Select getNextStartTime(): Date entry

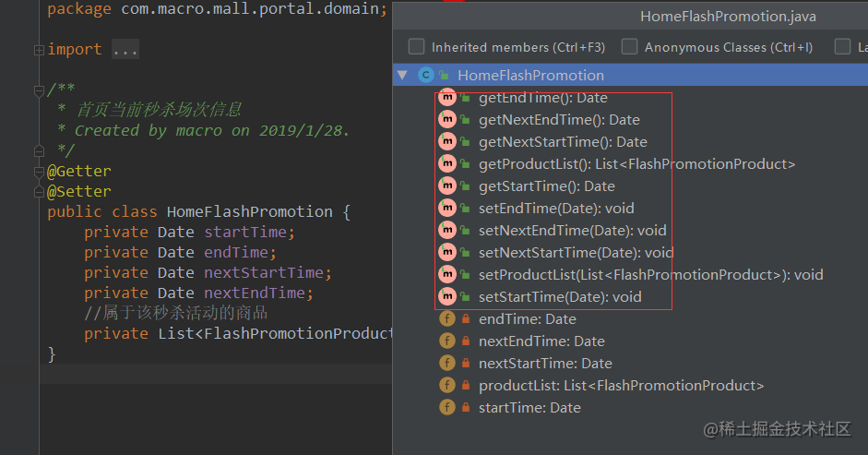pos(563,142)
